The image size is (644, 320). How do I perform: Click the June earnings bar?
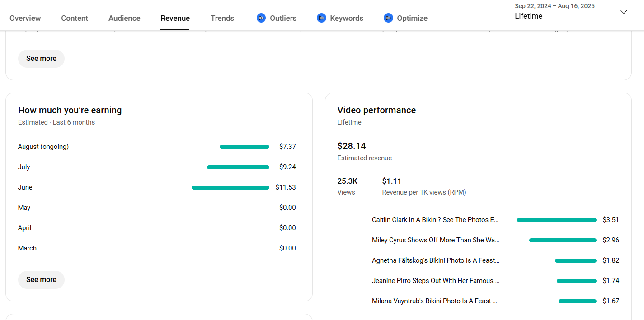pos(230,187)
